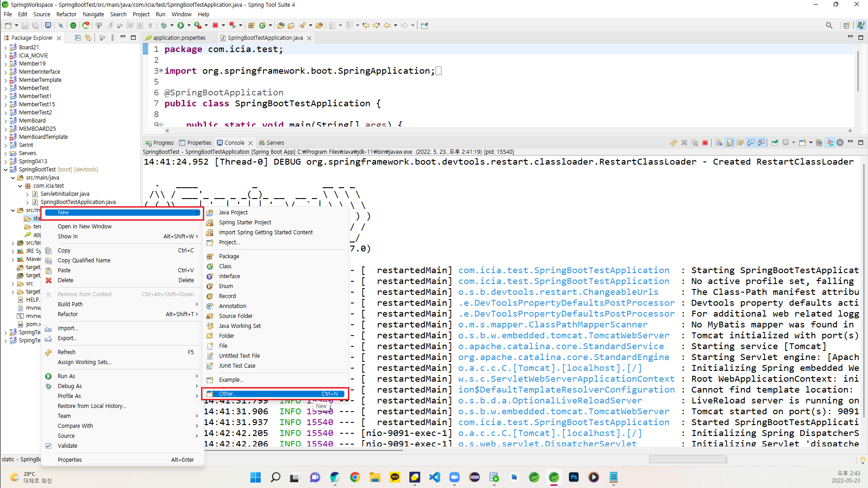The width and height of the screenshot is (868, 488).
Task: Click the Debug bug icon in toolbar
Action: (164, 26)
